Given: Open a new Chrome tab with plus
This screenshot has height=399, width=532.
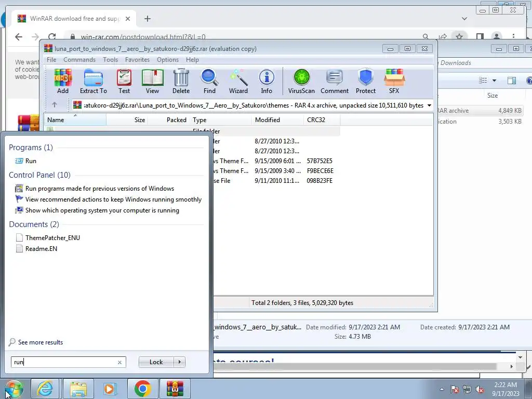Looking at the screenshot, I should [147, 19].
